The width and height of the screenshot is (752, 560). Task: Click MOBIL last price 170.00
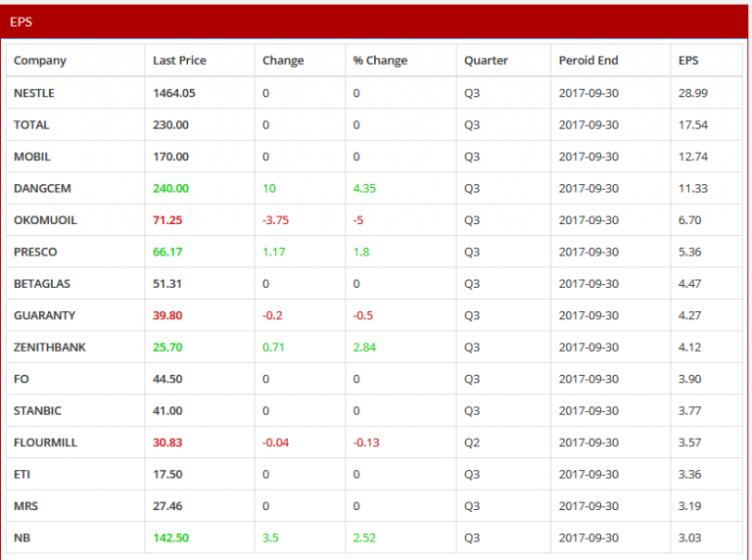[x=170, y=157]
